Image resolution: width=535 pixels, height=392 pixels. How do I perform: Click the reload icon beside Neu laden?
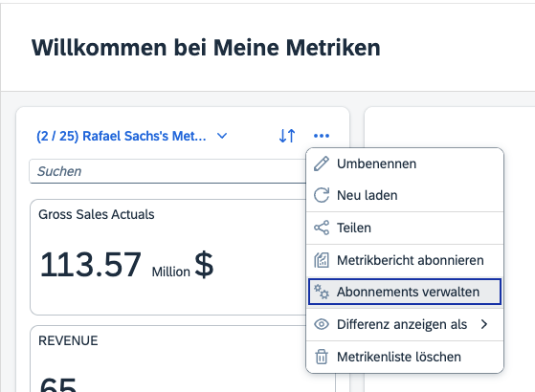click(322, 195)
